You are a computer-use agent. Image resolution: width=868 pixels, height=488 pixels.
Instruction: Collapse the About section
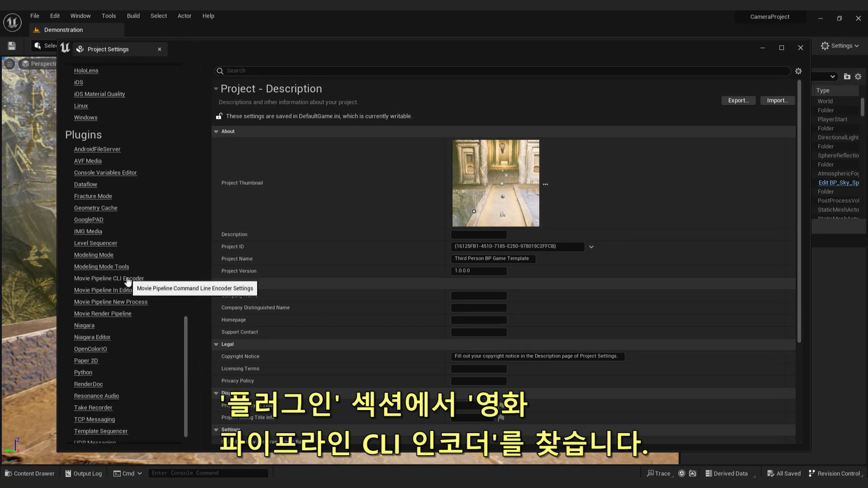pyautogui.click(x=216, y=131)
